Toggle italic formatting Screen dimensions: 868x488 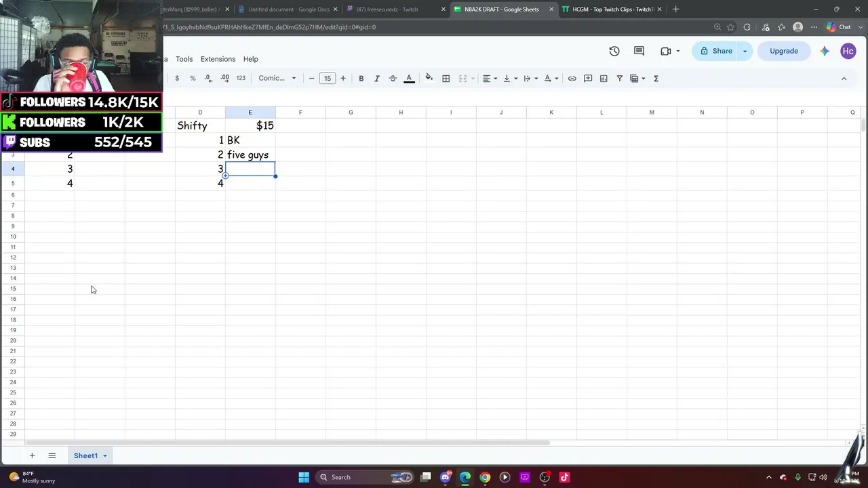(x=377, y=79)
